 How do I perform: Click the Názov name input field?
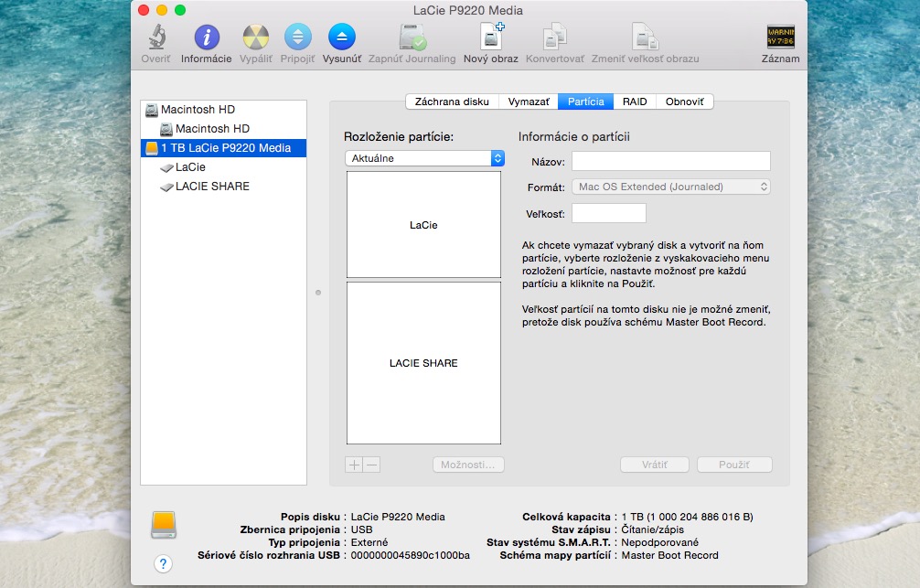point(670,161)
